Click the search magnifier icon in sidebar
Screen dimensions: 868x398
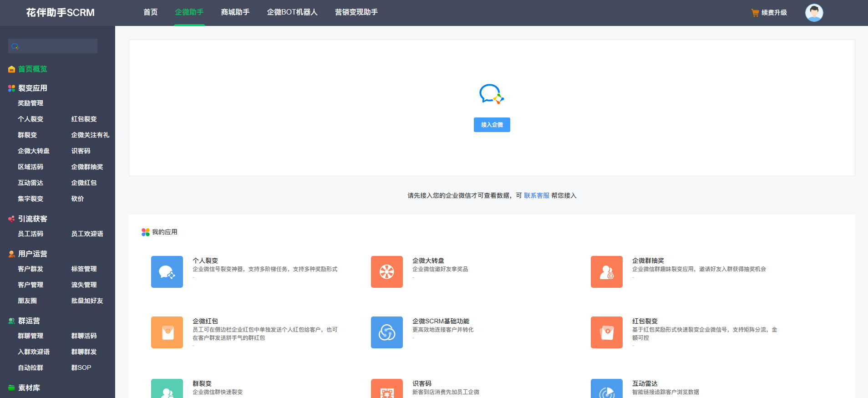[x=15, y=46]
